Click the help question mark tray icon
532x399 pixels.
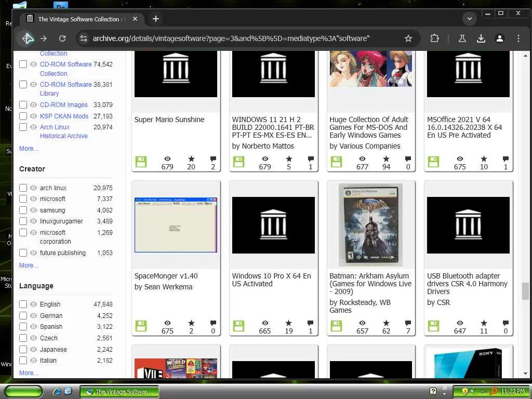tap(433, 391)
